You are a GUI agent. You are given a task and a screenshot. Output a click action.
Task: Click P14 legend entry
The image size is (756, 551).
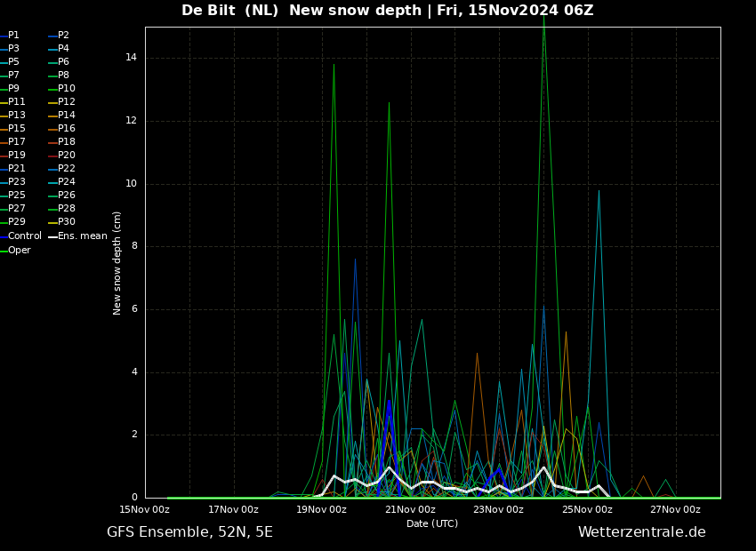tap(67, 116)
